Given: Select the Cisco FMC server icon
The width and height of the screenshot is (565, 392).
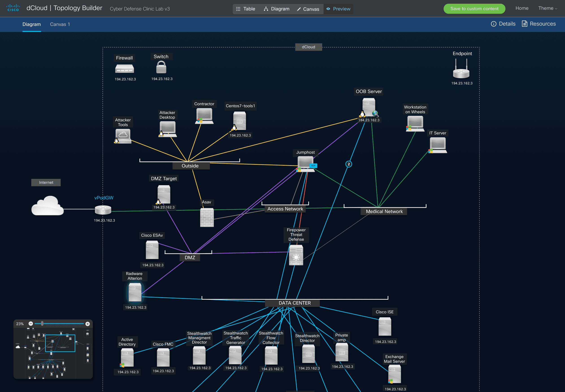Looking at the screenshot, I should tap(163, 357).
